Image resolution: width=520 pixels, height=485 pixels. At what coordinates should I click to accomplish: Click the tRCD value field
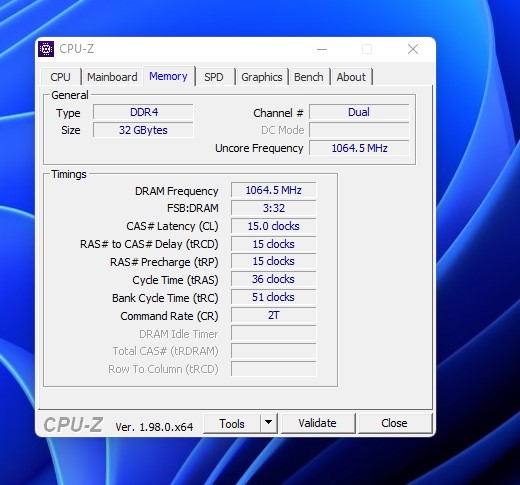[274, 244]
